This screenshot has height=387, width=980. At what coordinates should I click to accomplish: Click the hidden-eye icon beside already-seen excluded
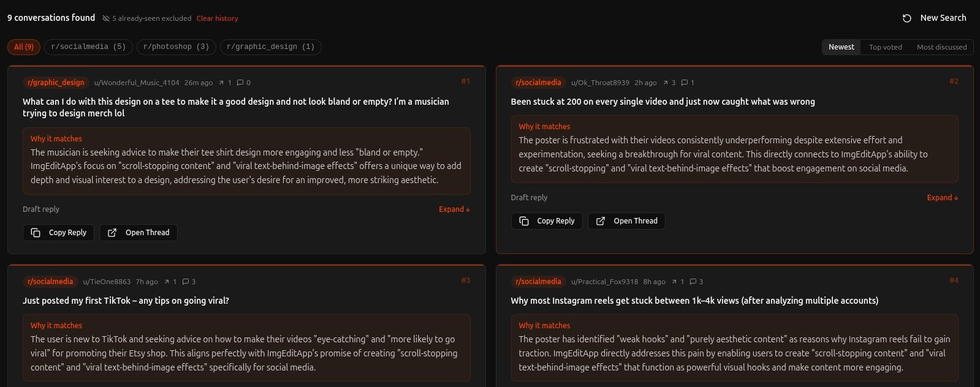click(106, 18)
